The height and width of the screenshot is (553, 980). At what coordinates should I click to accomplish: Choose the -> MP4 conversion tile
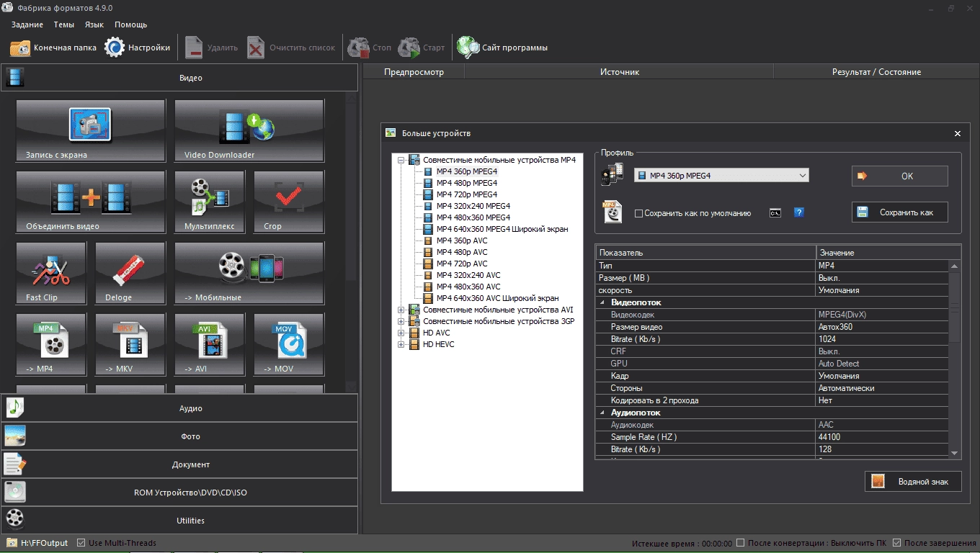51,344
